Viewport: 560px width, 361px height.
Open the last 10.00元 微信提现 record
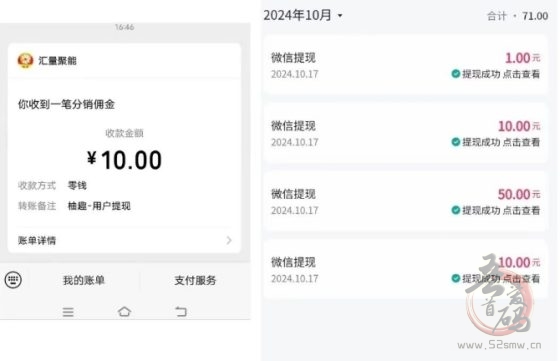(405, 270)
